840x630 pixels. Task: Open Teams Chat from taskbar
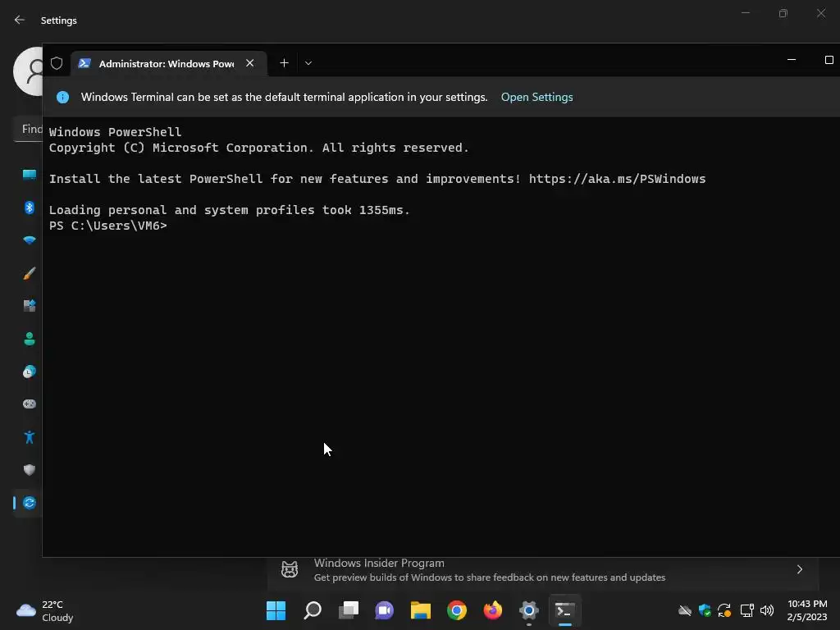click(384, 610)
